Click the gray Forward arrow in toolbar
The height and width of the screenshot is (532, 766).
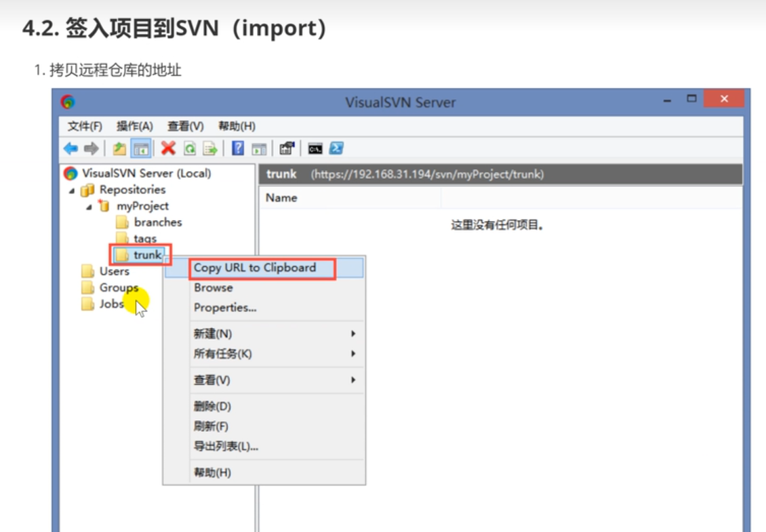pyautogui.click(x=91, y=148)
